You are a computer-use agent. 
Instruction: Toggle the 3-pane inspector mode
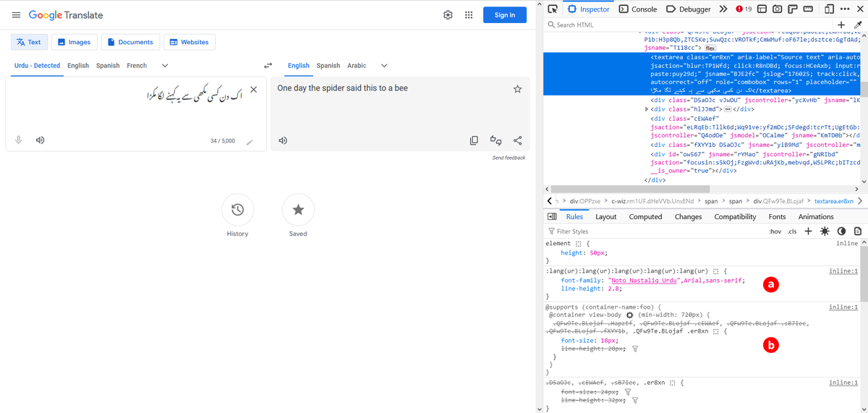[551, 216]
